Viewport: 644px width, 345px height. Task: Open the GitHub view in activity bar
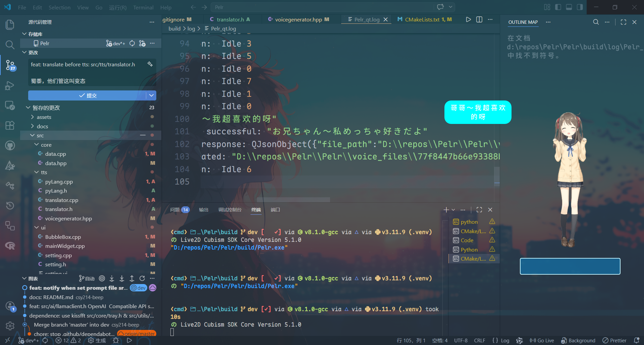point(10,146)
